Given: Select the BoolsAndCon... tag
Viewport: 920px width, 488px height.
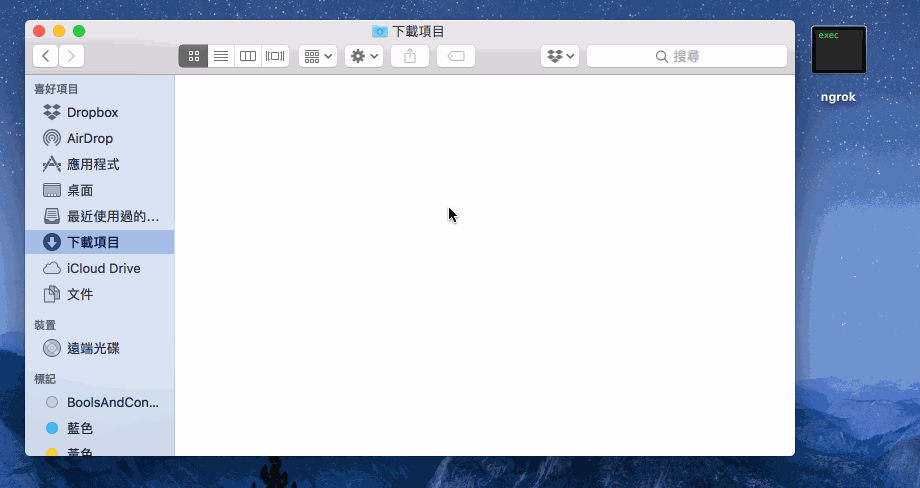Looking at the screenshot, I should pos(100,402).
